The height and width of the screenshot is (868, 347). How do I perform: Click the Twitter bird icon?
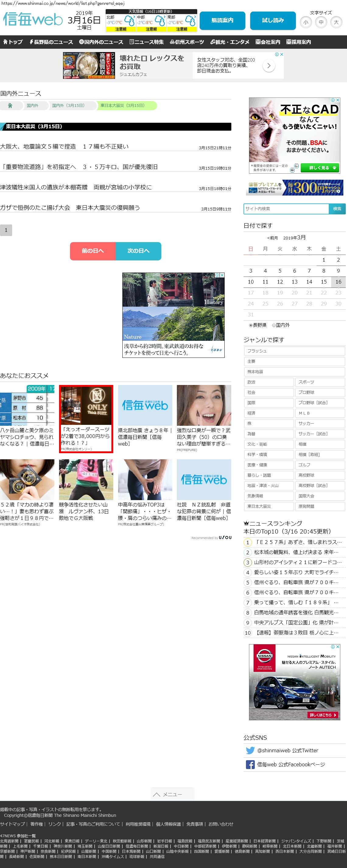pyautogui.click(x=250, y=750)
